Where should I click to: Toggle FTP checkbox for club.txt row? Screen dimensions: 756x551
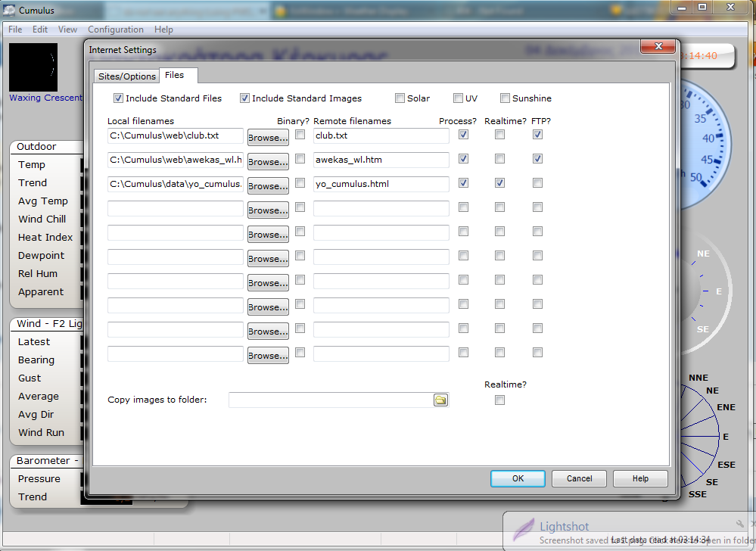(537, 135)
